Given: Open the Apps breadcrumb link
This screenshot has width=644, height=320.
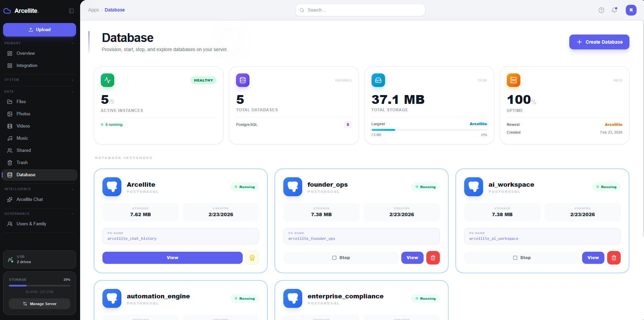Looking at the screenshot, I should pos(93,10).
